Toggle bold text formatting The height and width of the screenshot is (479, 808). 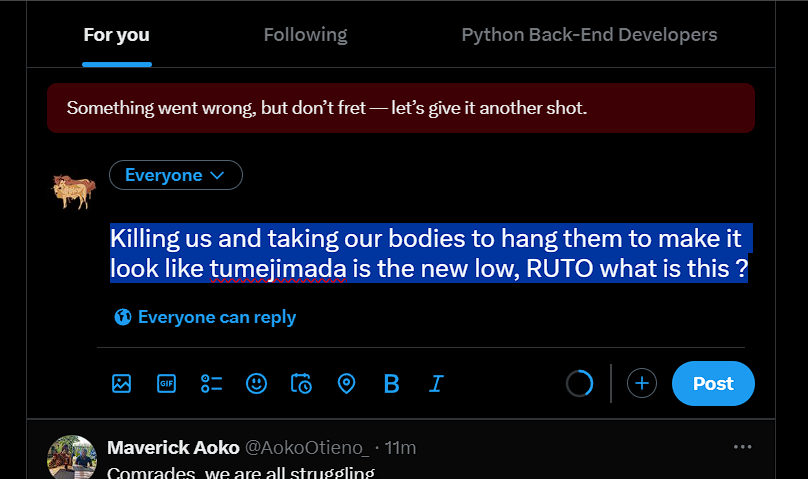coord(392,384)
